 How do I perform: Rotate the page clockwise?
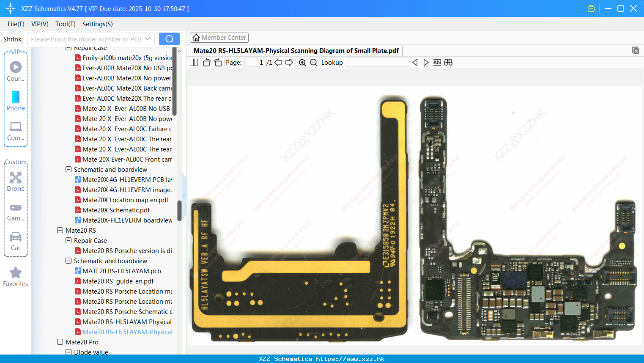tap(218, 62)
